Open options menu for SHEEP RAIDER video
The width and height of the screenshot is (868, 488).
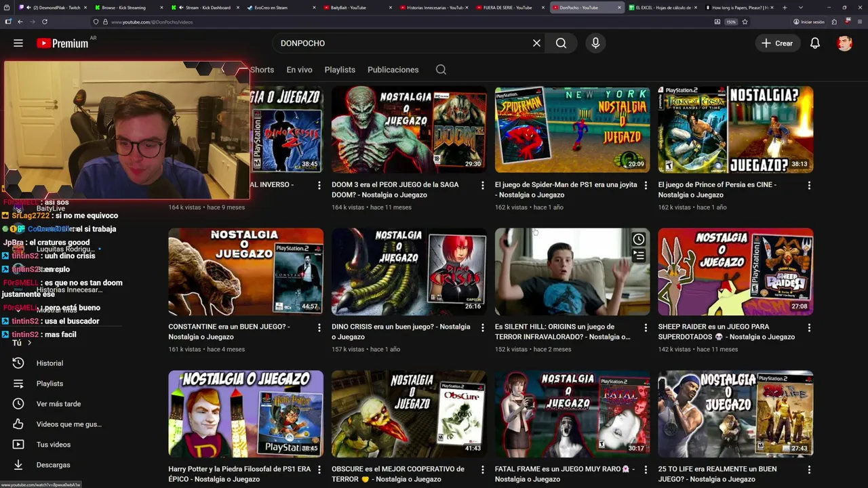(x=809, y=327)
